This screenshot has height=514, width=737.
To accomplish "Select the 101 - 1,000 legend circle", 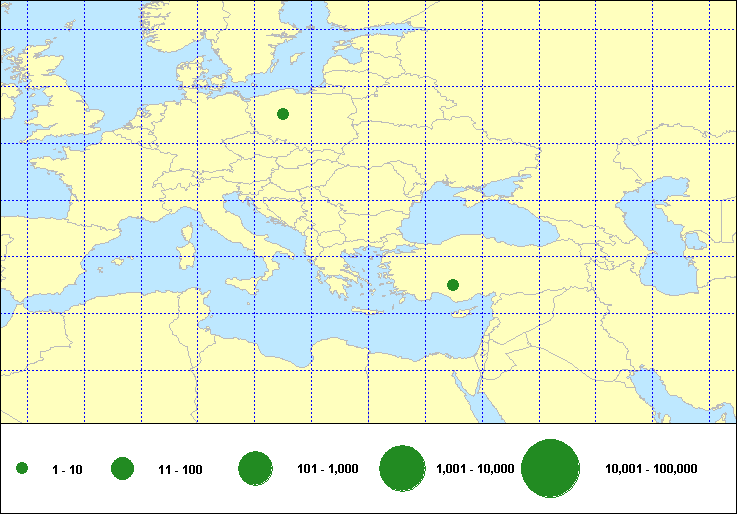I will (256, 469).
